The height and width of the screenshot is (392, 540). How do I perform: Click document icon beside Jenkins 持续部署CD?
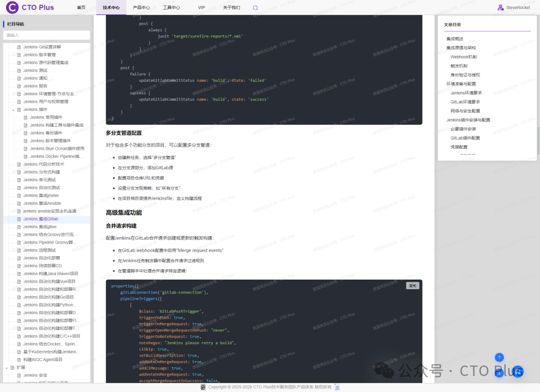pyautogui.click(x=19, y=266)
